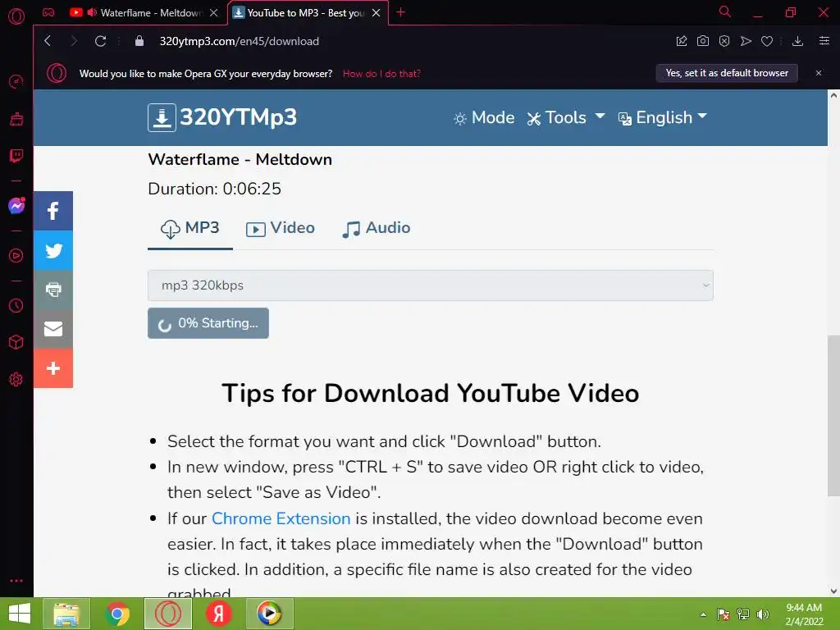Open GX Control speedometer in sidebar
The height and width of the screenshot is (630, 840).
(16, 81)
